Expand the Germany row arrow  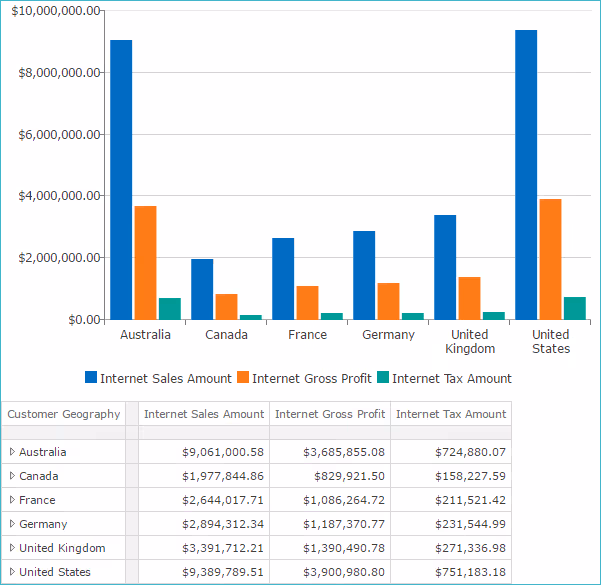pos(12,524)
